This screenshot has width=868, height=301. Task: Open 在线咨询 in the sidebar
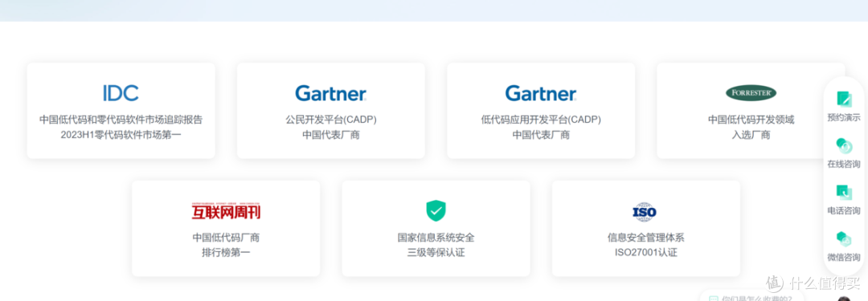(x=844, y=164)
